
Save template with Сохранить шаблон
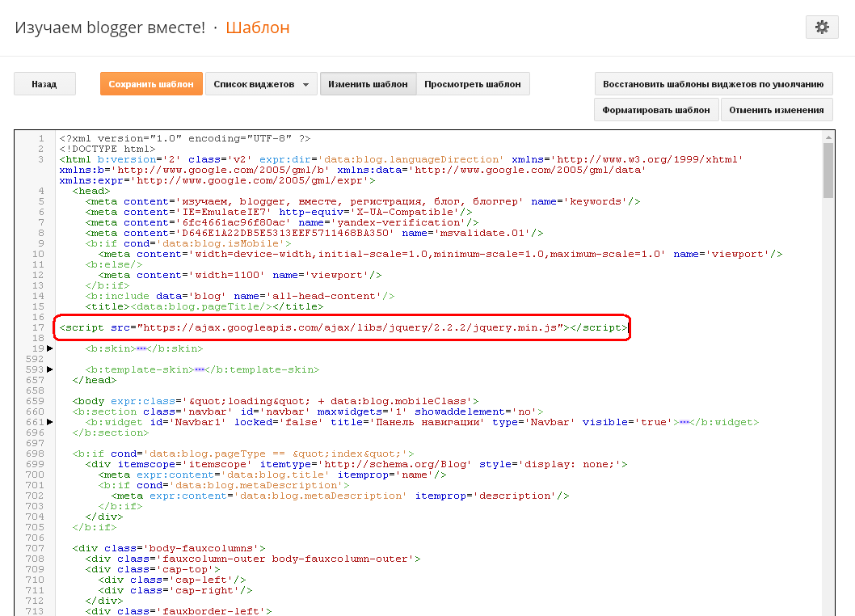(151, 84)
